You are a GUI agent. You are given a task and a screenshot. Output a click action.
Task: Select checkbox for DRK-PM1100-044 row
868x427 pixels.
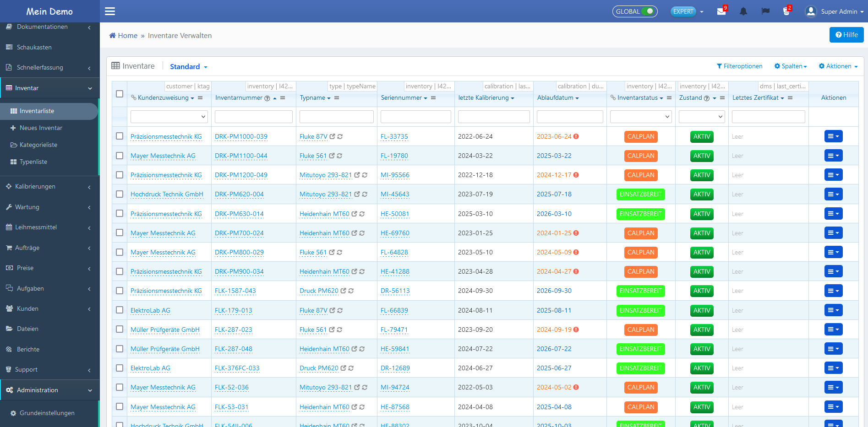pyautogui.click(x=120, y=156)
